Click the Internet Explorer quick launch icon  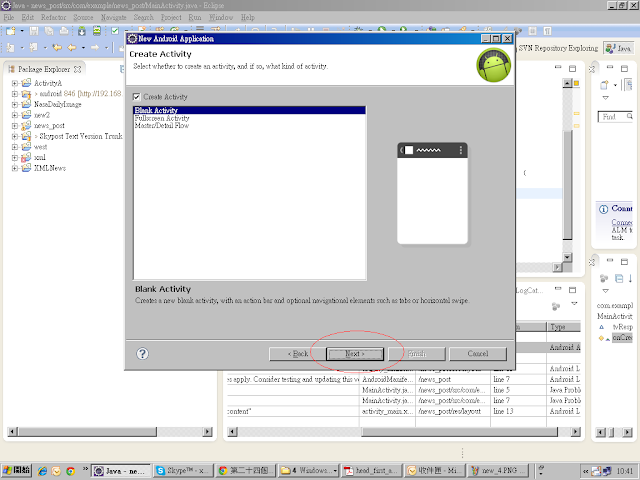tap(42, 471)
